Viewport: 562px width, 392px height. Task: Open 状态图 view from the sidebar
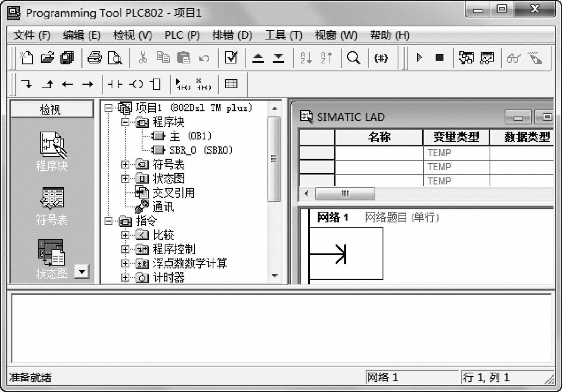[52, 259]
